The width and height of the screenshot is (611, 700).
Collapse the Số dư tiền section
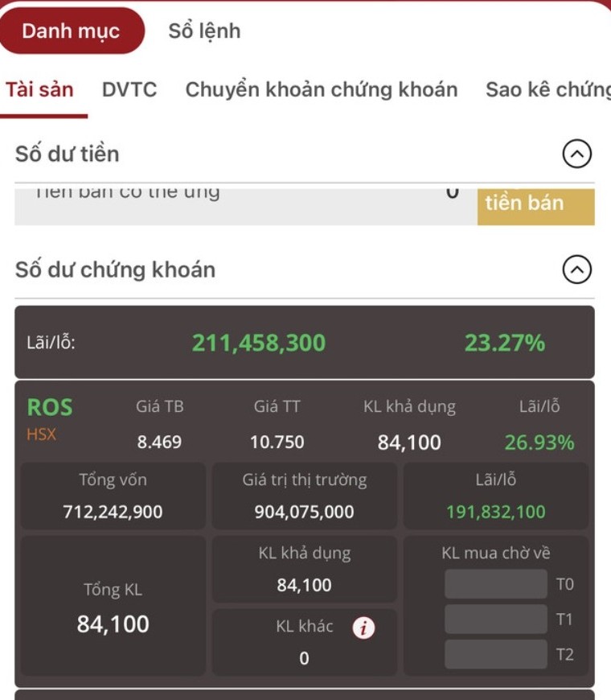576,154
